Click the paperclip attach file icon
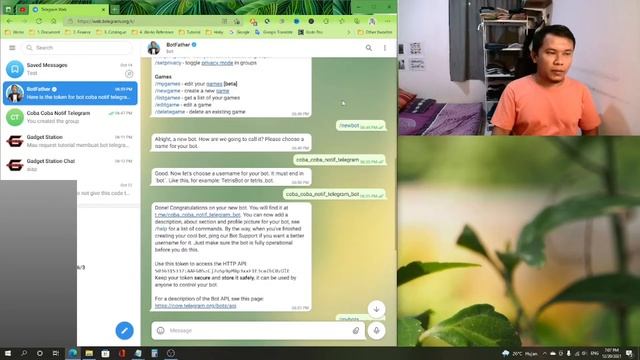Image resolution: width=640 pixels, height=360 pixels. pyautogui.click(x=356, y=330)
